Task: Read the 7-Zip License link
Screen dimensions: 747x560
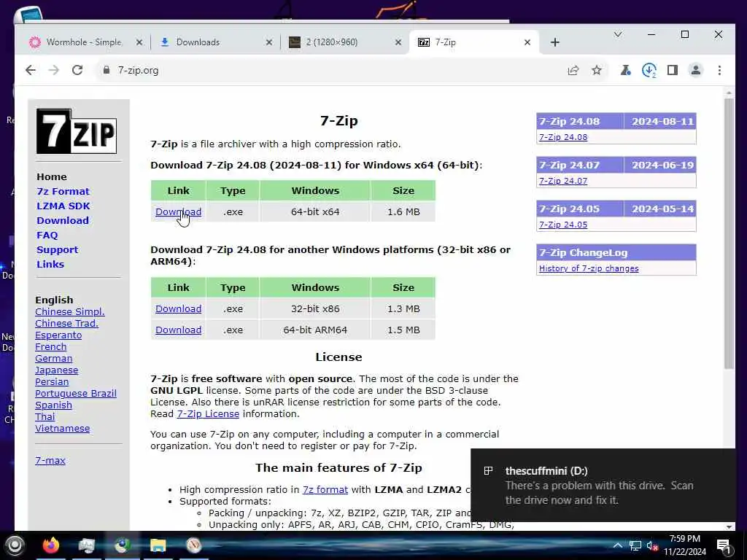Action: [208, 414]
